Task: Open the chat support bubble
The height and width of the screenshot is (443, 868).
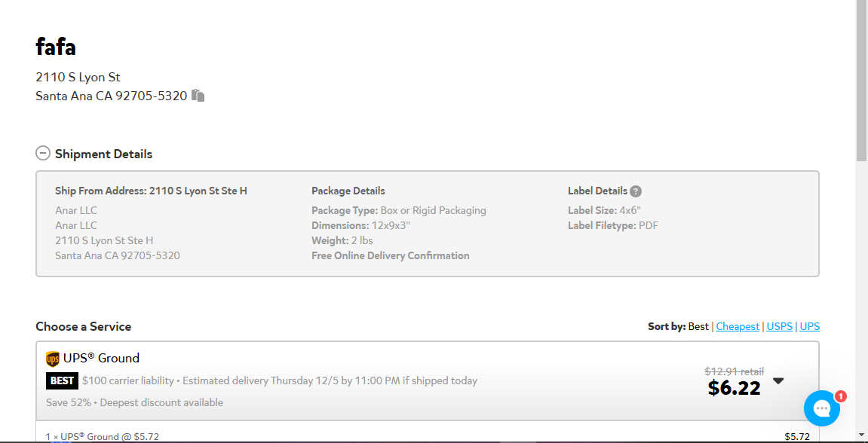Action: click(x=821, y=408)
